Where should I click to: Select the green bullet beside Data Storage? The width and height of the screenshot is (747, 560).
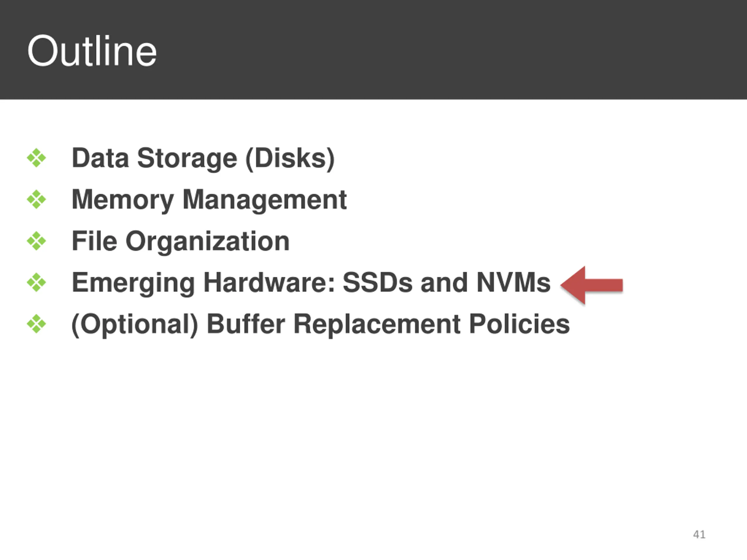coord(36,157)
